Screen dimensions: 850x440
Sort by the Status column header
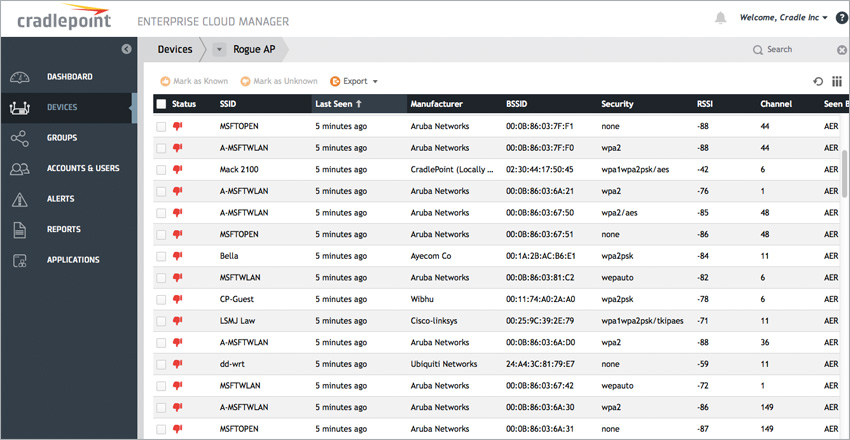[184, 104]
